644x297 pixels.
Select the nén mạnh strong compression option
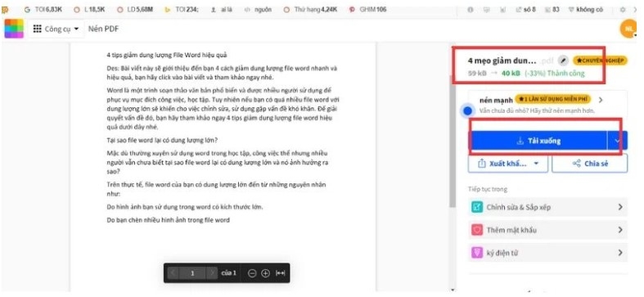(x=547, y=105)
